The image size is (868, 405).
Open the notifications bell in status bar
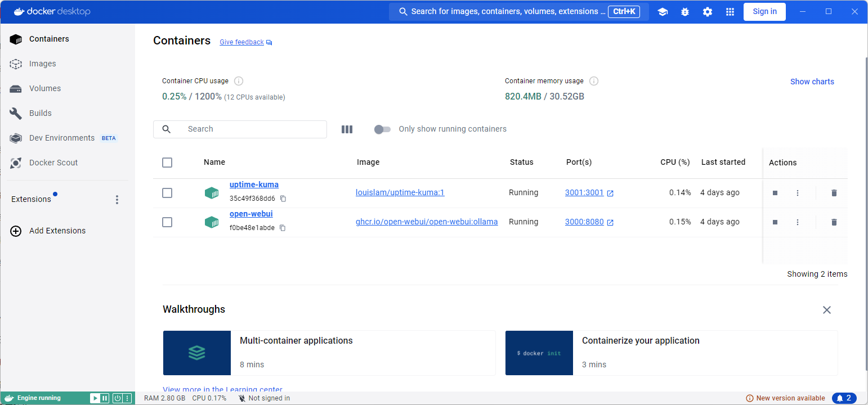[x=844, y=398]
